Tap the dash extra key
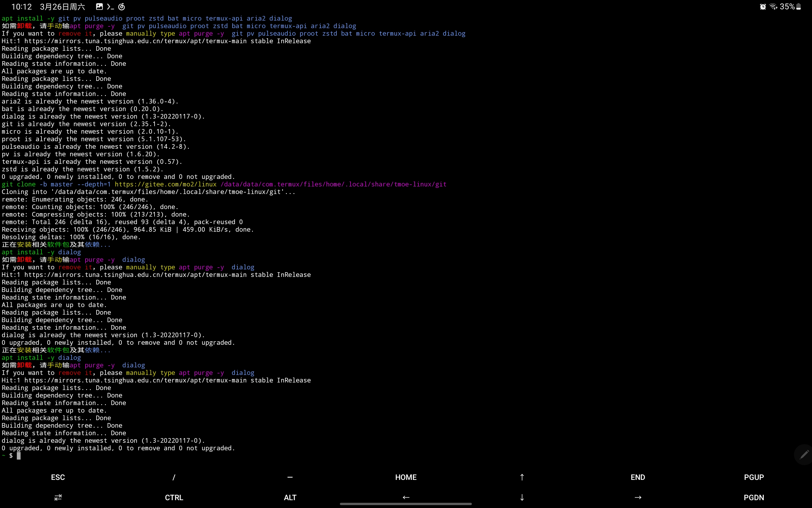This screenshot has height=508, width=812. pyautogui.click(x=290, y=477)
